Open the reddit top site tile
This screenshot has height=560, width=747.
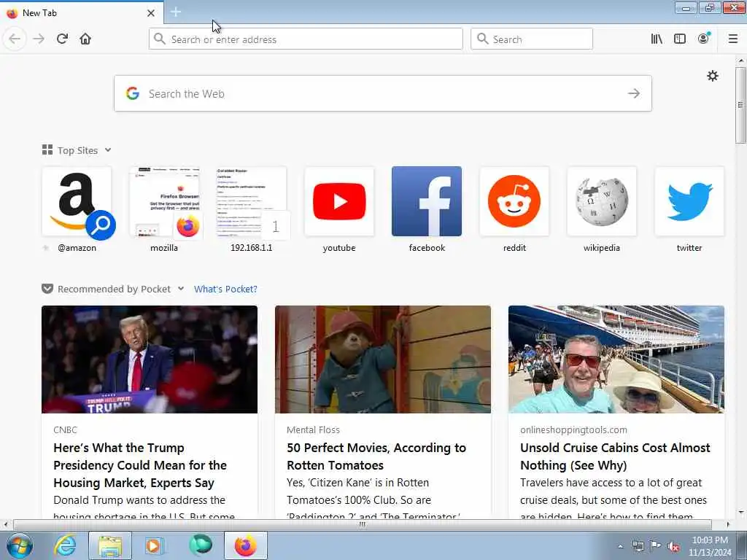click(x=514, y=201)
